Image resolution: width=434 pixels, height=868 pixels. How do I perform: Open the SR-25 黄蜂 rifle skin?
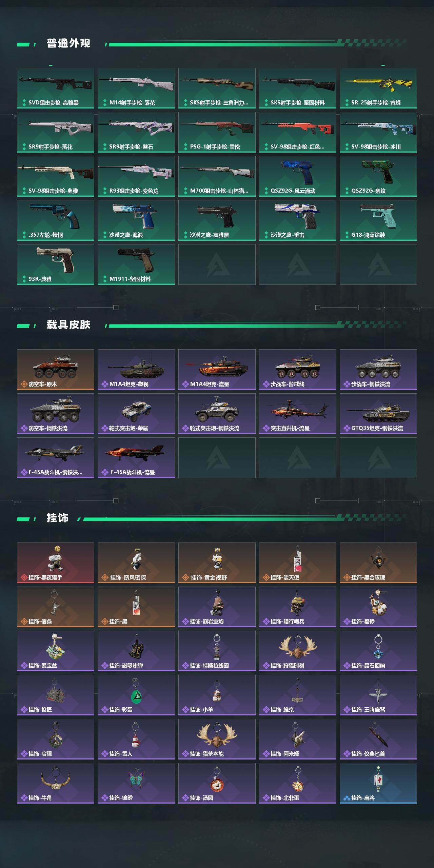(x=378, y=88)
